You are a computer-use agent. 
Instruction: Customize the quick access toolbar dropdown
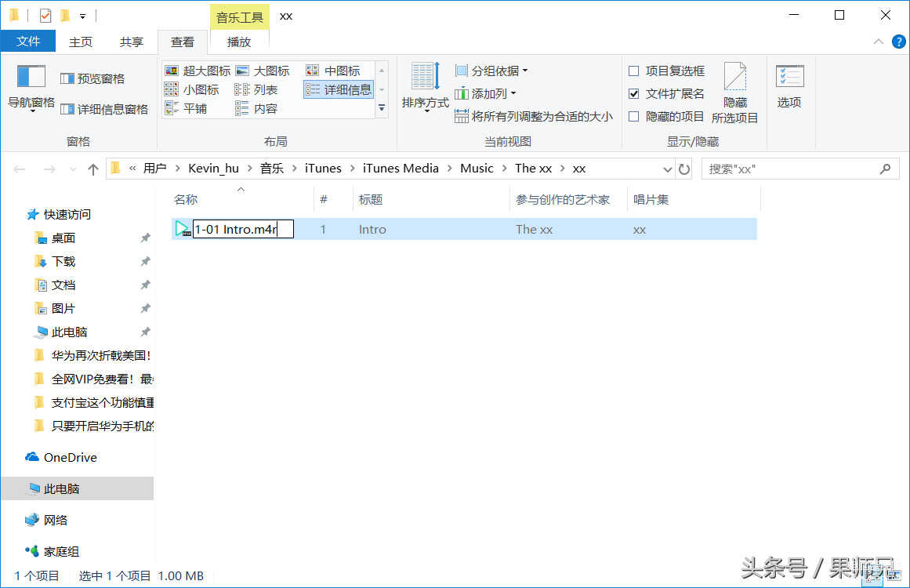[x=83, y=16]
